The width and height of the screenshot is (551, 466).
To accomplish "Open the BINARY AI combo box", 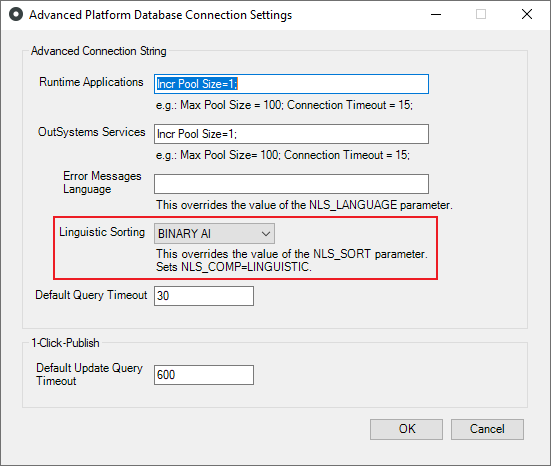I will [x=214, y=234].
